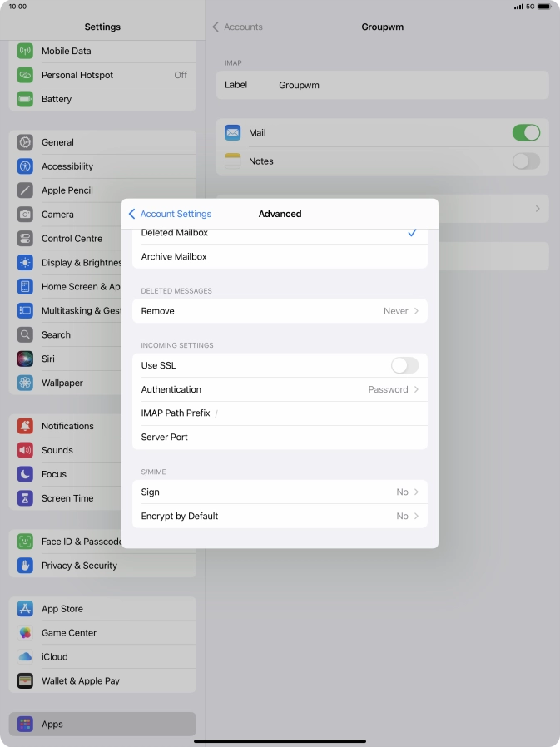Tap the Accessibility icon in sidebar
Screen dimensions: 560x747
tap(26, 166)
